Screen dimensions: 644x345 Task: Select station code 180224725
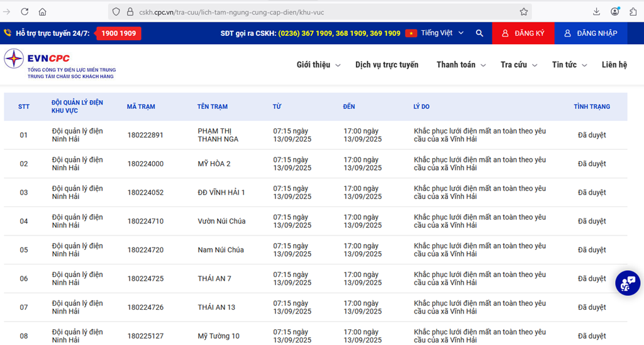[x=145, y=279]
